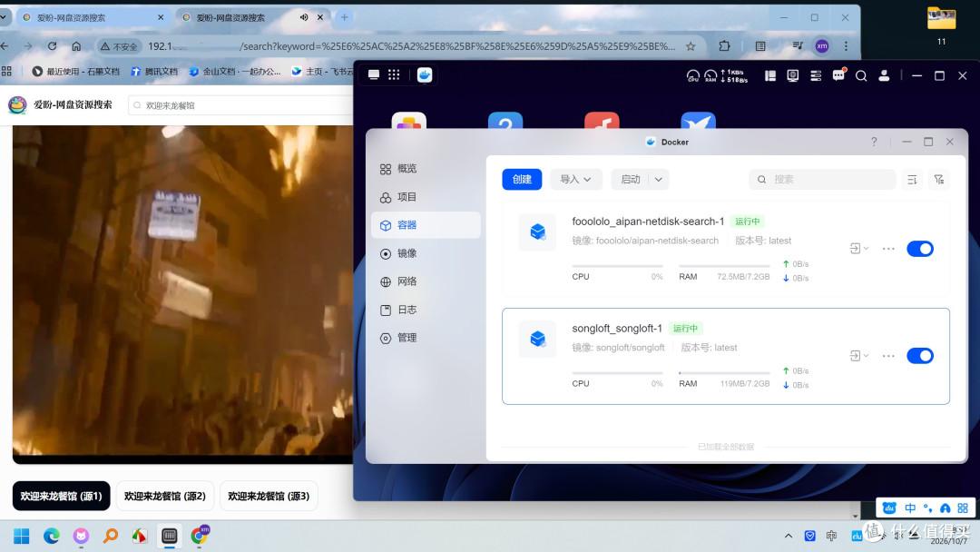Open the CPU usage gauge in NAS top bar
This screenshot has width=980, height=552.
pos(692,75)
